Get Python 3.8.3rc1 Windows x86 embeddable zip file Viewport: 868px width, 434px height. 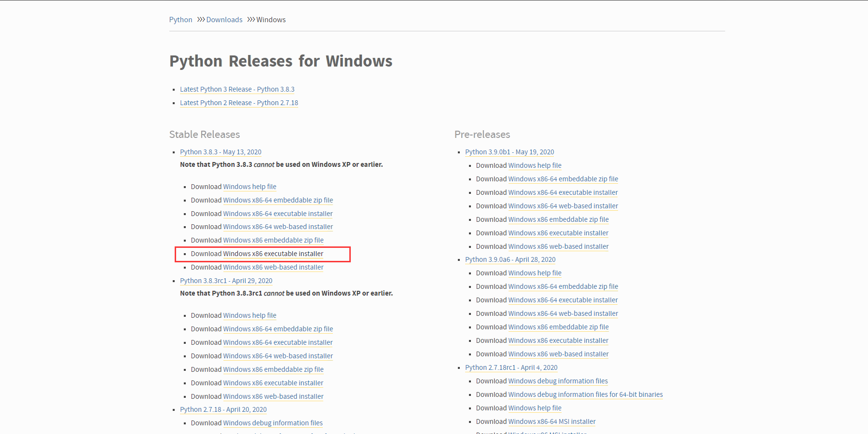[x=273, y=369]
